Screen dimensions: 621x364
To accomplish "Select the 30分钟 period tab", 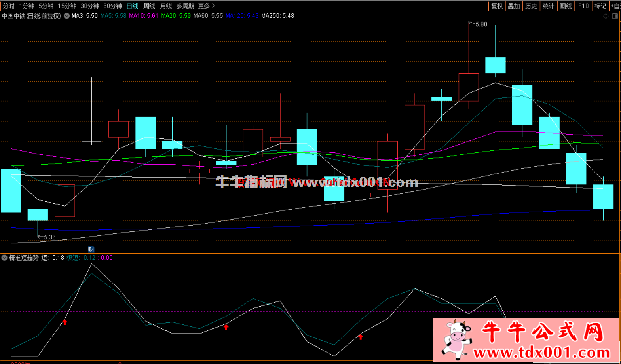I will [x=90, y=6].
